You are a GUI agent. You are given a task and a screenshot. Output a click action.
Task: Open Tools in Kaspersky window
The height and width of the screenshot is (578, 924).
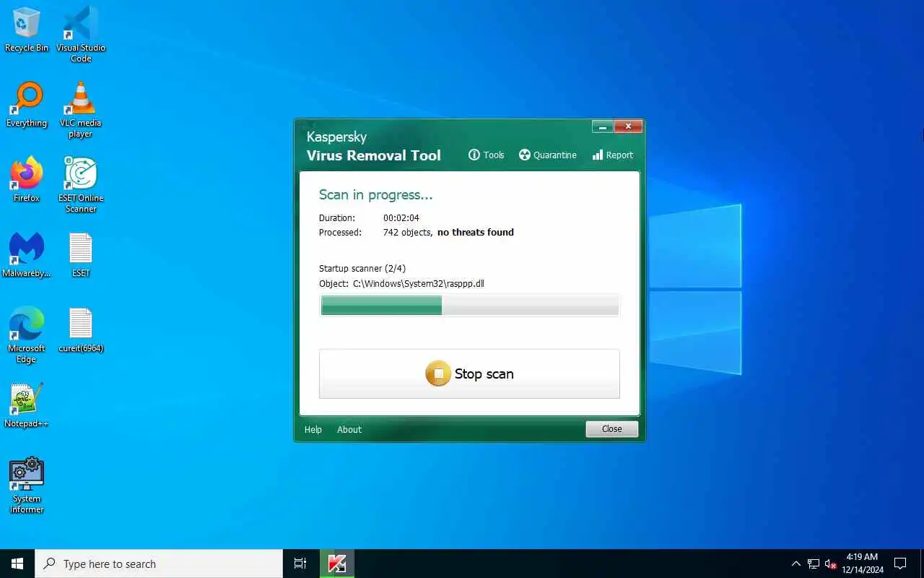pyautogui.click(x=486, y=155)
